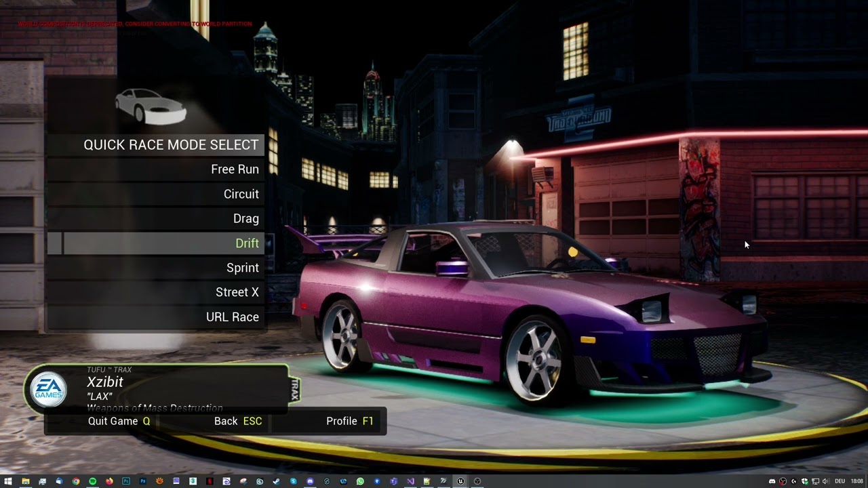Viewport: 868px width, 488px height.
Task: Click the EA Games logo badge
Action: coord(49,390)
